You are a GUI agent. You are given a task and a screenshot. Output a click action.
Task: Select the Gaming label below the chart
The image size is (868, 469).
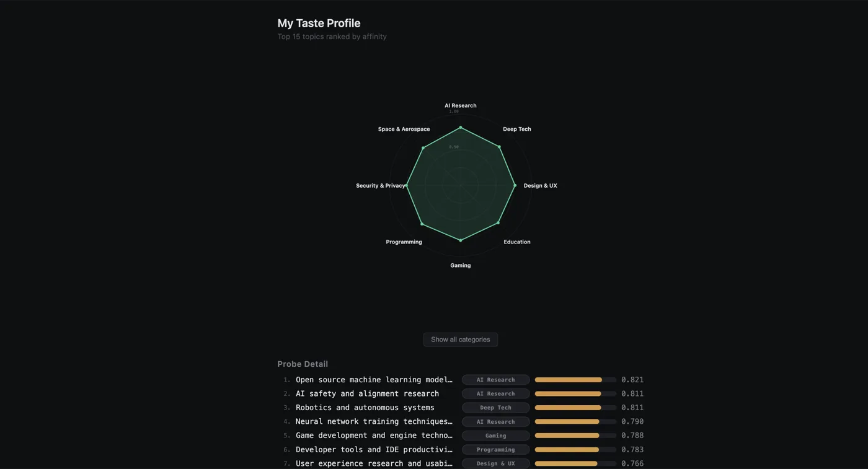click(x=460, y=265)
